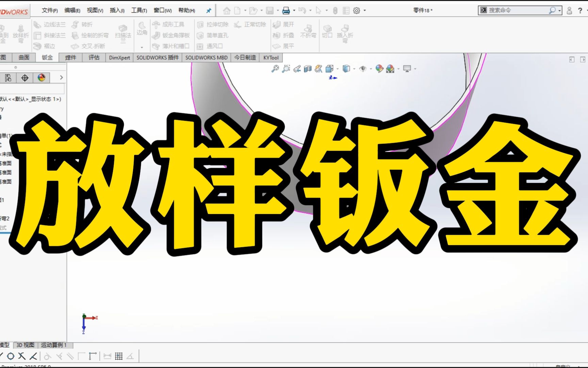Switch to the 评估 ribbon tab
The height and width of the screenshot is (368, 588).
coord(94,58)
